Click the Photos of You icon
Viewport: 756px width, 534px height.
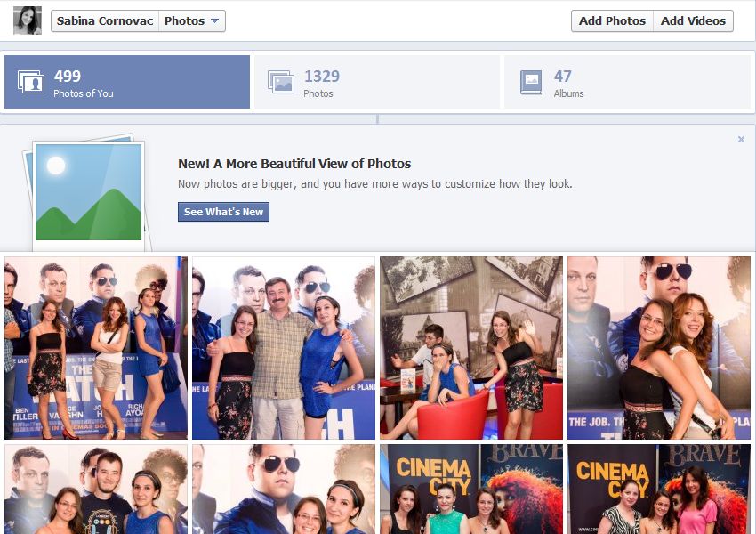pos(31,82)
